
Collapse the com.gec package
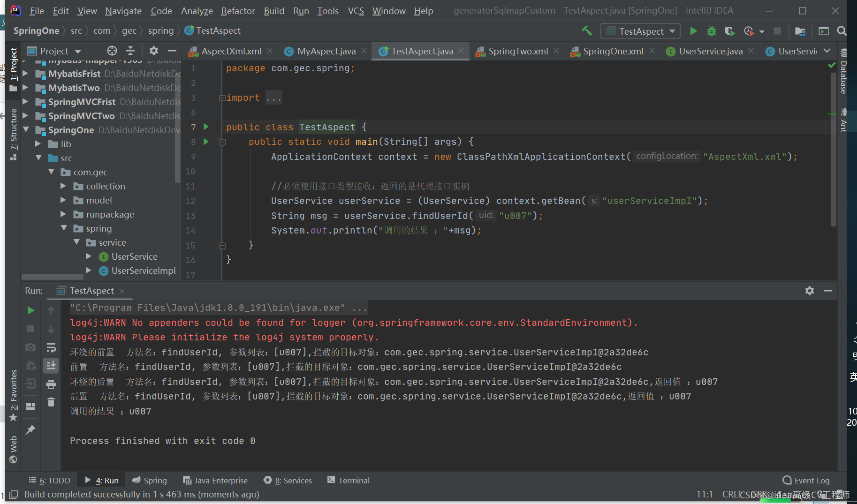pos(51,172)
